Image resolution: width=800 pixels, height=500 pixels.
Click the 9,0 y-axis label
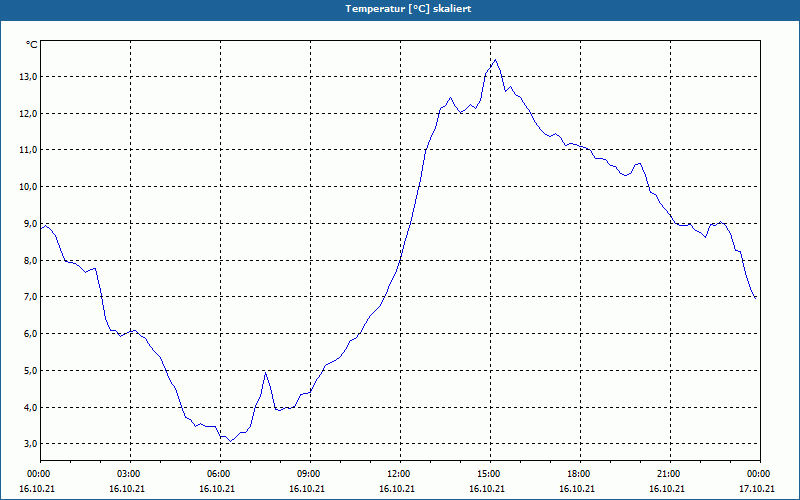point(30,223)
